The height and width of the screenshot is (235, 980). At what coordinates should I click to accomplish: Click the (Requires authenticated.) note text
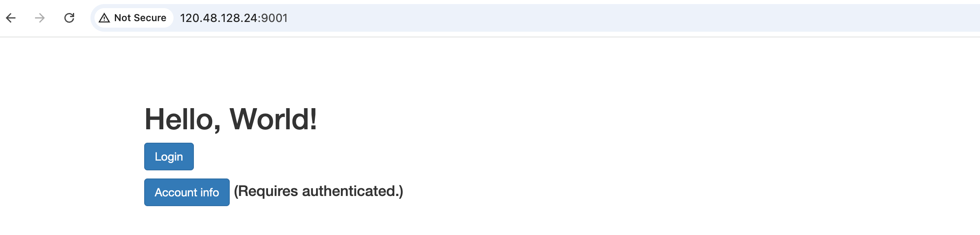click(319, 191)
